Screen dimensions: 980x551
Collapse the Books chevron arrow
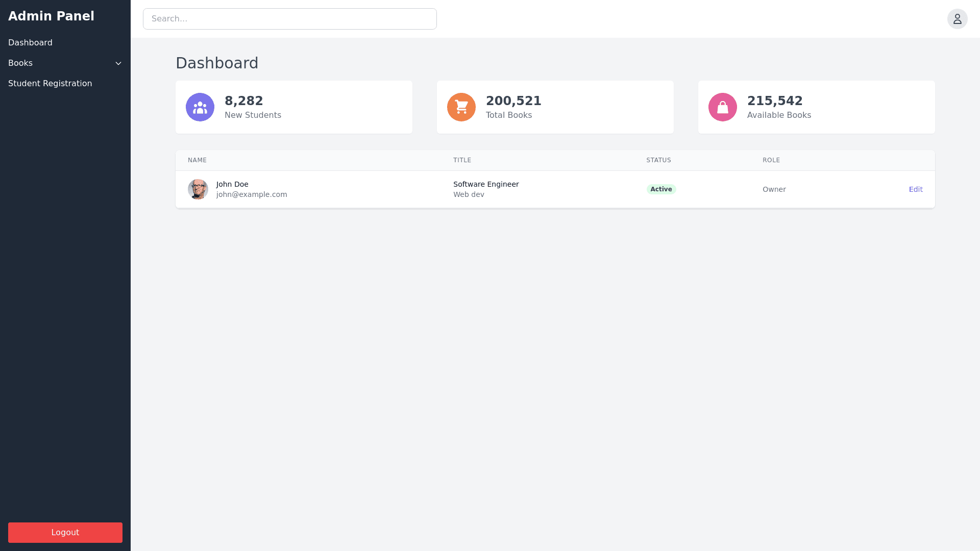pyautogui.click(x=118, y=63)
